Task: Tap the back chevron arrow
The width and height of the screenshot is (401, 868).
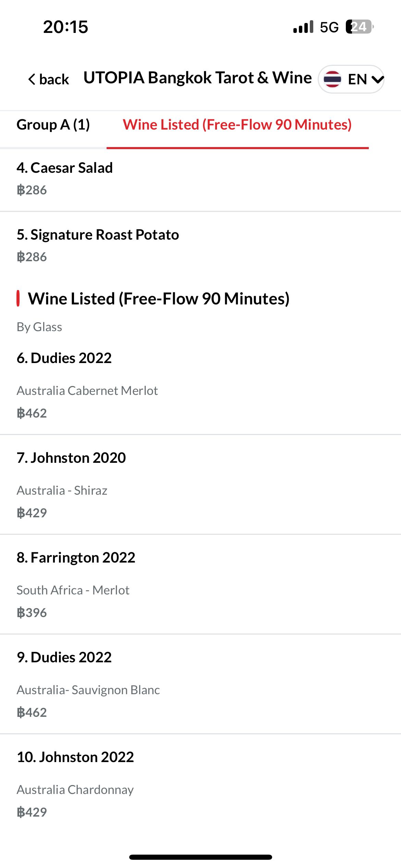Action: coord(32,79)
